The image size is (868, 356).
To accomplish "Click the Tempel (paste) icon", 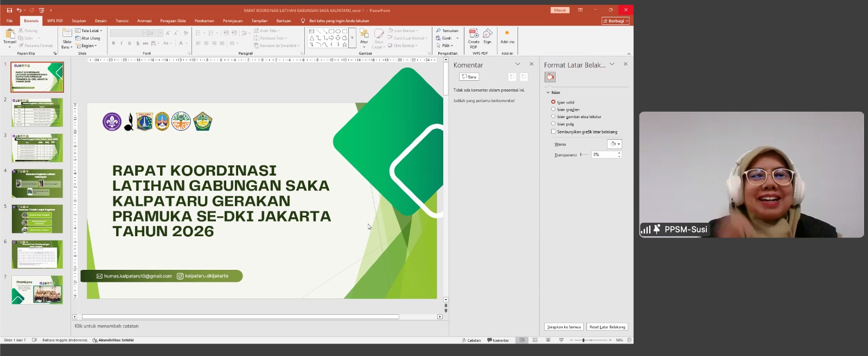I will (10, 35).
